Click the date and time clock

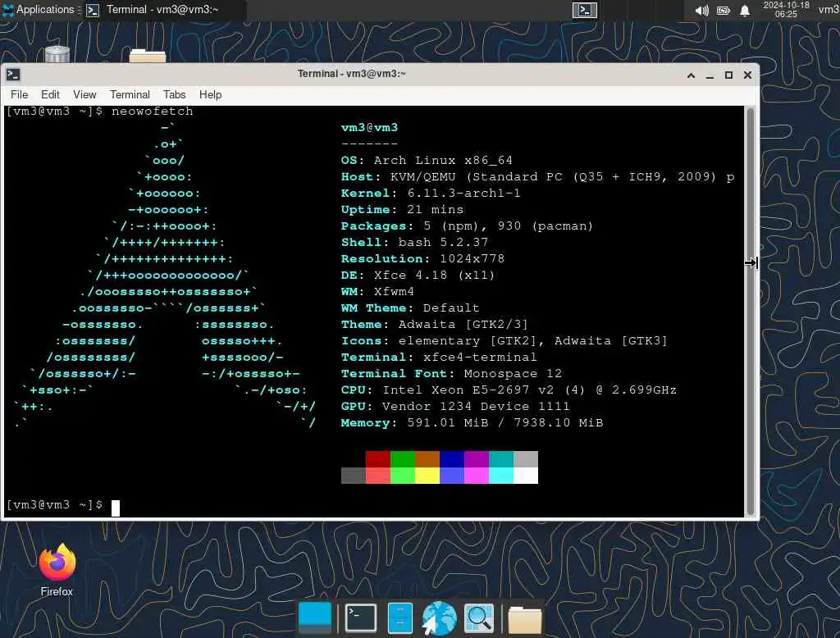(x=786, y=10)
